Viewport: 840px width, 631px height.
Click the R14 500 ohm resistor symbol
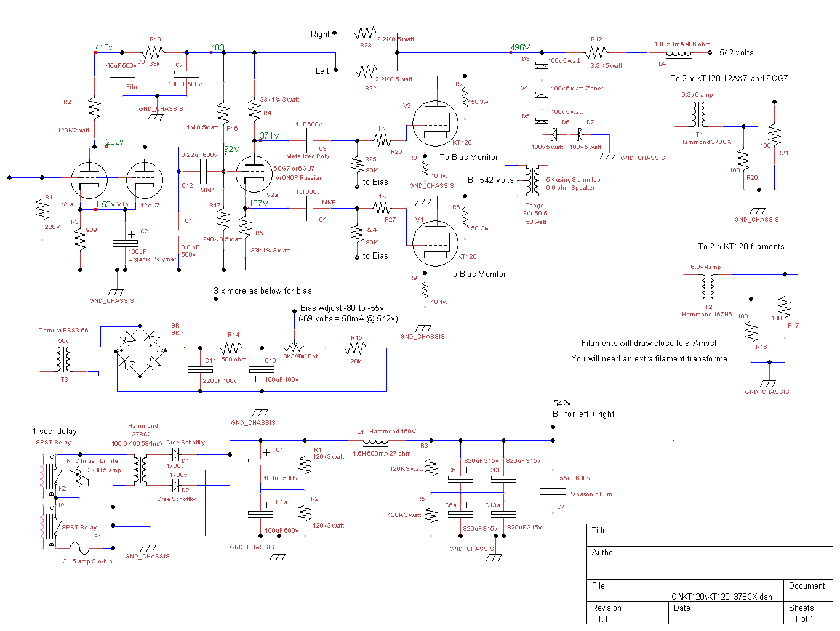[x=233, y=348]
